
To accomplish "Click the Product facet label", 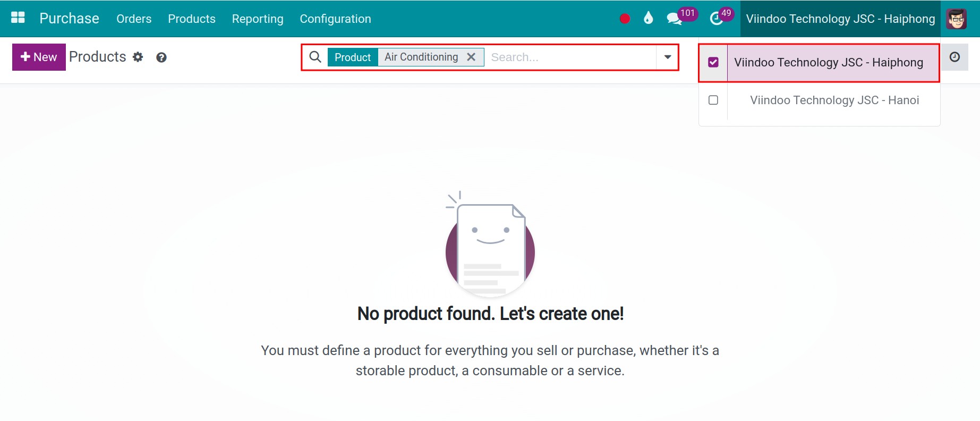I will 353,57.
